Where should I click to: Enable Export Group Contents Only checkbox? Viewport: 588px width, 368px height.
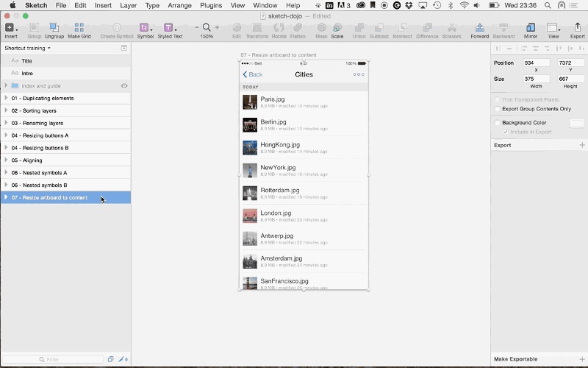pos(498,109)
